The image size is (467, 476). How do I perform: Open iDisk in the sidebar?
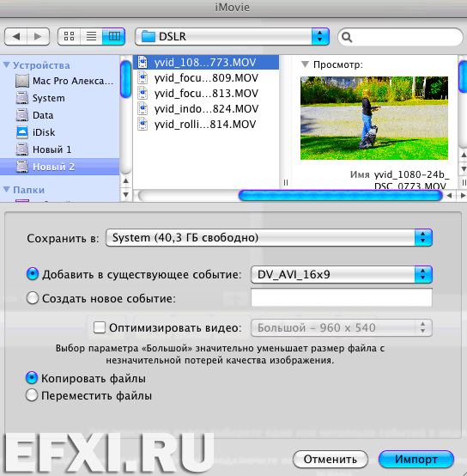(60, 132)
